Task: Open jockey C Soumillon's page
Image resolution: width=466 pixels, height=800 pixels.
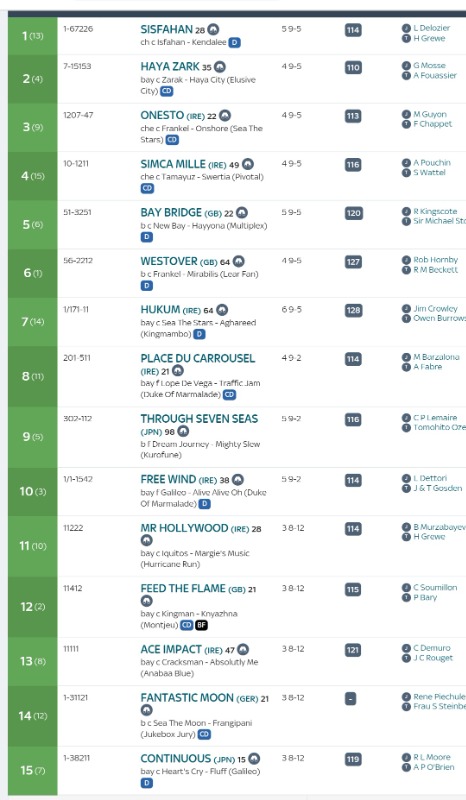Action: pyautogui.click(x=435, y=588)
